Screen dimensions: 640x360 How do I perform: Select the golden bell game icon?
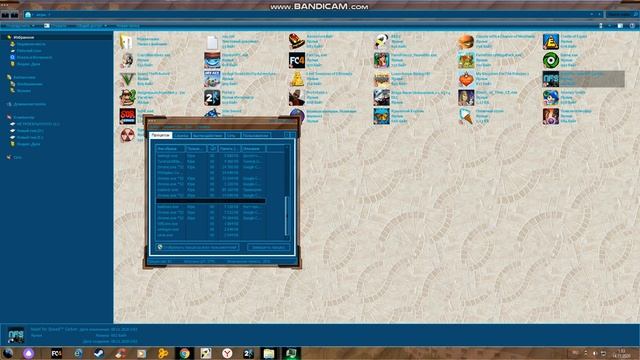tap(297, 41)
